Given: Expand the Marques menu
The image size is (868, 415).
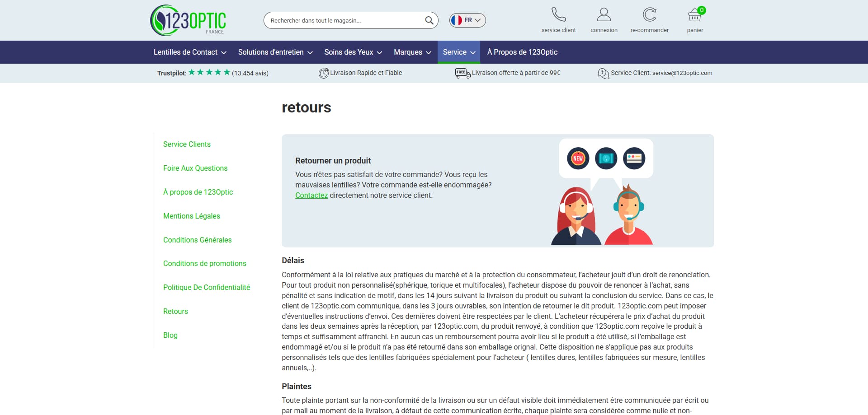Looking at the screenshot, I should pos(412,52).
